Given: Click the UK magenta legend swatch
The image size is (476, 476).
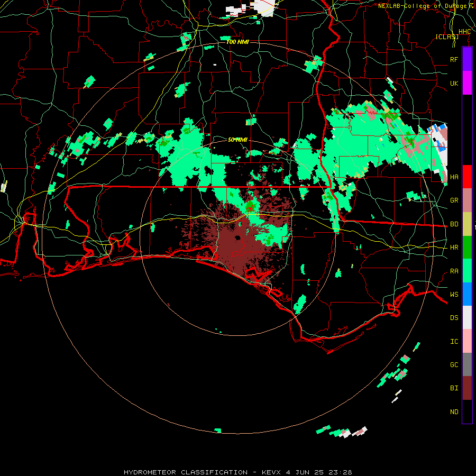Looking at the screenshot, I should pos(467,83).
